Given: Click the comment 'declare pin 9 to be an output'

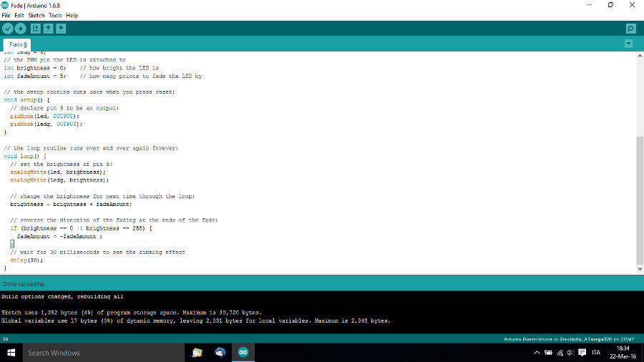Looking at the screenshot, I should coord(64,108).
